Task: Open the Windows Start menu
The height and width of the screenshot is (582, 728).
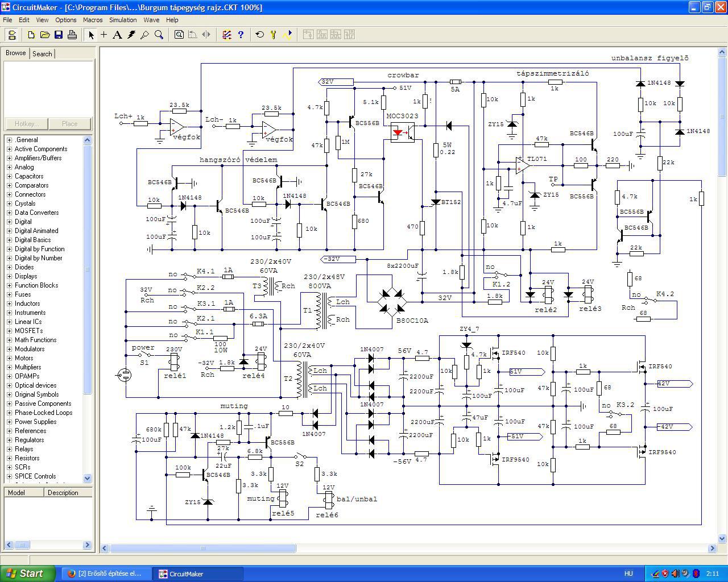Action: [x=27, y=573]
